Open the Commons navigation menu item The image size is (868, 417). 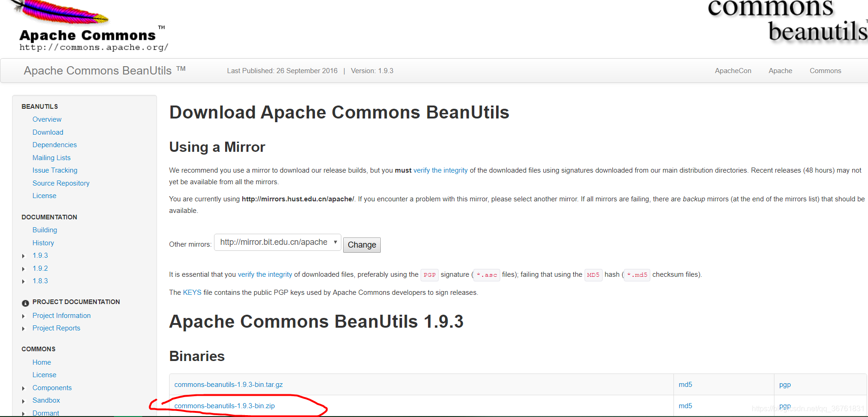(825, 70)
